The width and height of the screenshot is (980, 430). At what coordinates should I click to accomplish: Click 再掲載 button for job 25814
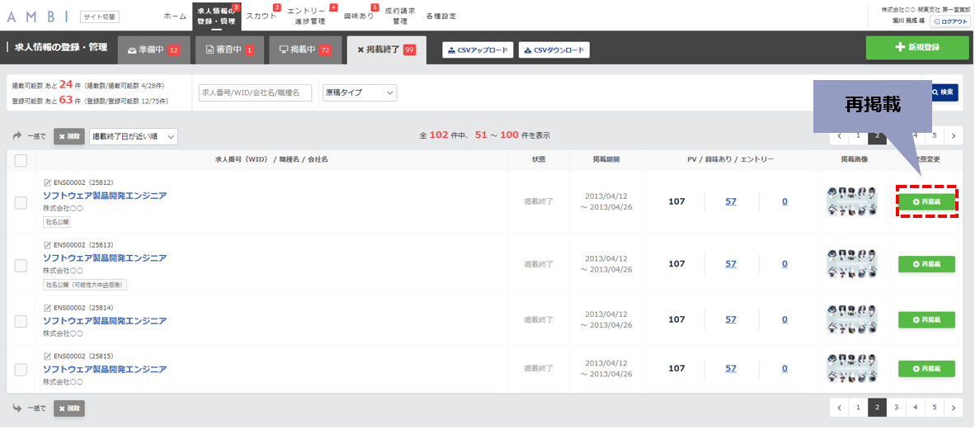click(926, 319)
